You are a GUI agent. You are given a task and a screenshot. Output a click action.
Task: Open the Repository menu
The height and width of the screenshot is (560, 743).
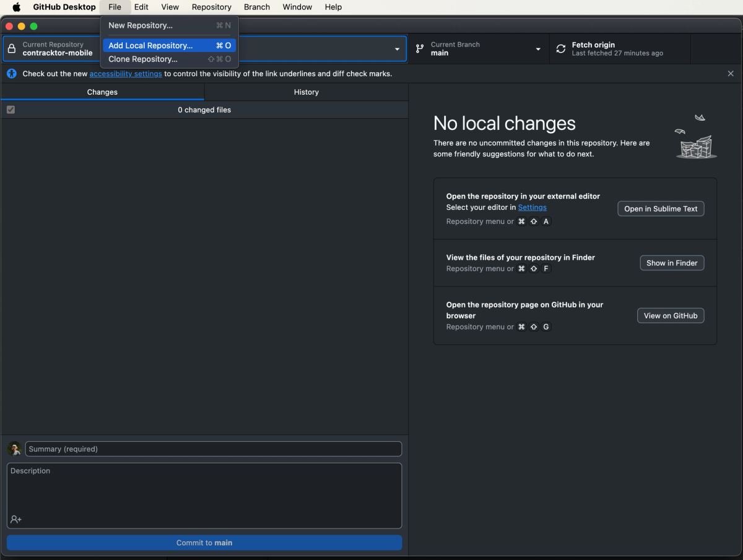(x=211, y=7)
